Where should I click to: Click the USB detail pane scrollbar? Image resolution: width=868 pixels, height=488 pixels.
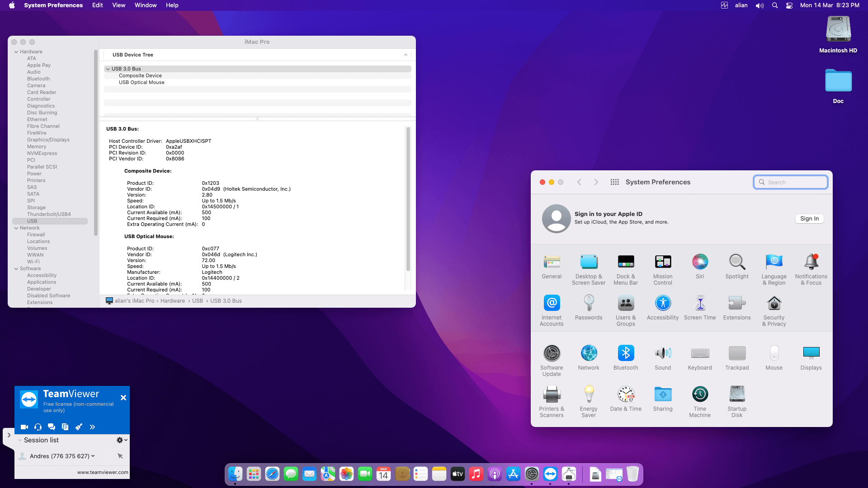(408, 199)
